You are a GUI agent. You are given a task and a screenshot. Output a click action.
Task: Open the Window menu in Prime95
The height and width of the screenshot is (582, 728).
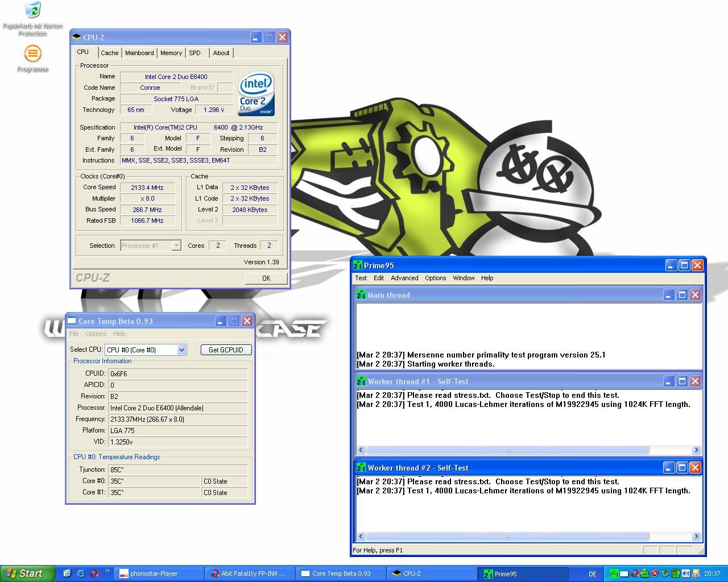(x=464, y=278)
